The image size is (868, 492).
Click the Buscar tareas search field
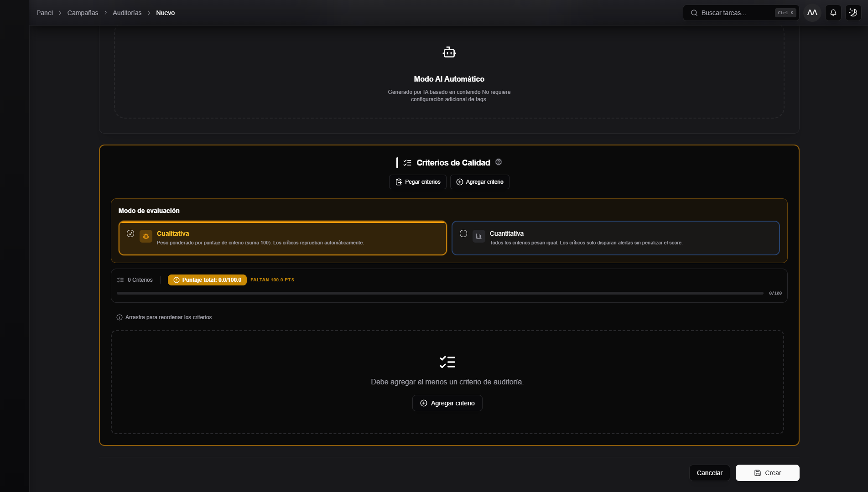click(741, 13)
